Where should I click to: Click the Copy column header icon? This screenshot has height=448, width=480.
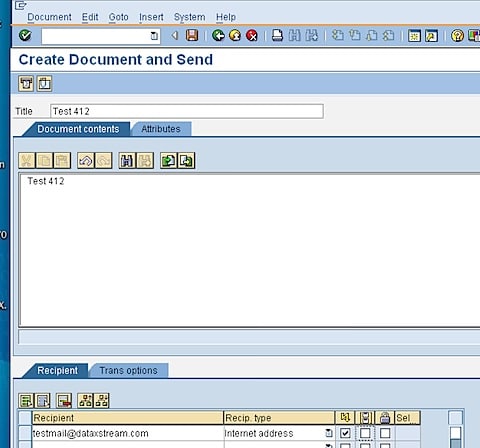tap(365, 417)
